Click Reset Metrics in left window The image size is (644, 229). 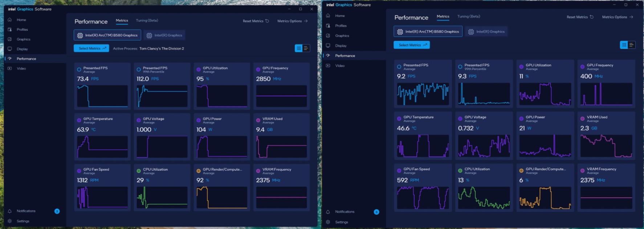click(256, 21)
